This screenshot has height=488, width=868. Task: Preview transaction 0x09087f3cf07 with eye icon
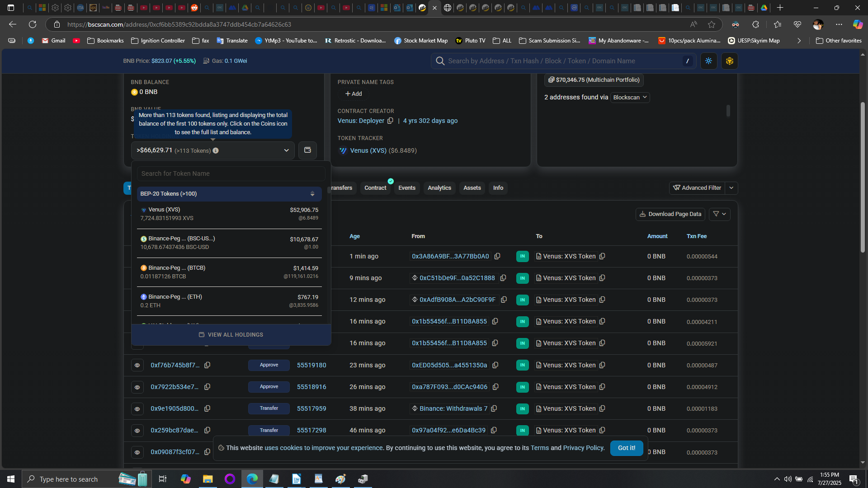point(137,452)
